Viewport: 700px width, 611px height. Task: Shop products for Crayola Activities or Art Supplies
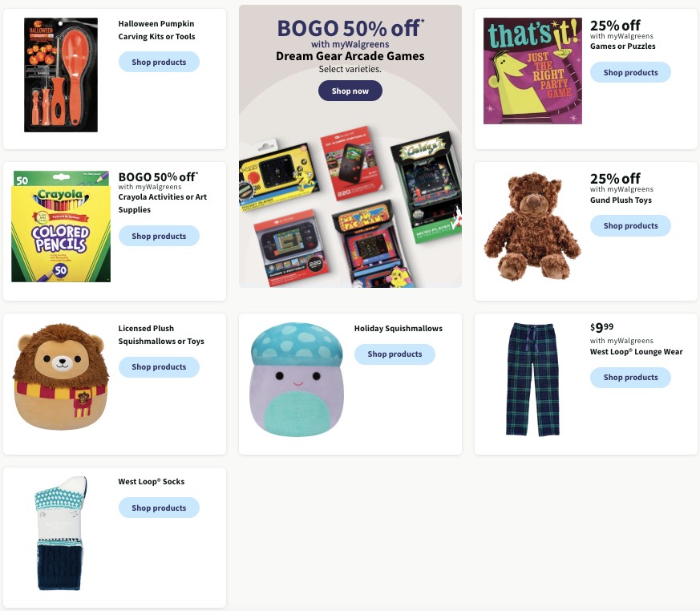click(159, 236)
